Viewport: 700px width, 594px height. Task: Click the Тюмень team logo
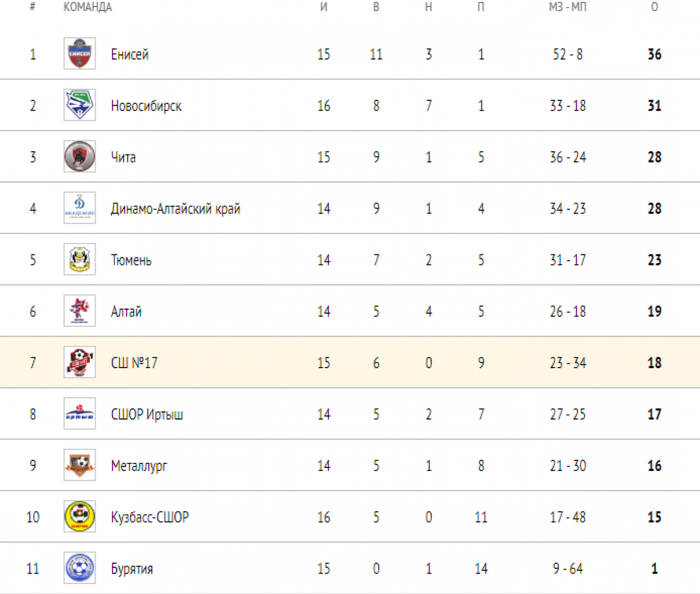pos(79,259)
